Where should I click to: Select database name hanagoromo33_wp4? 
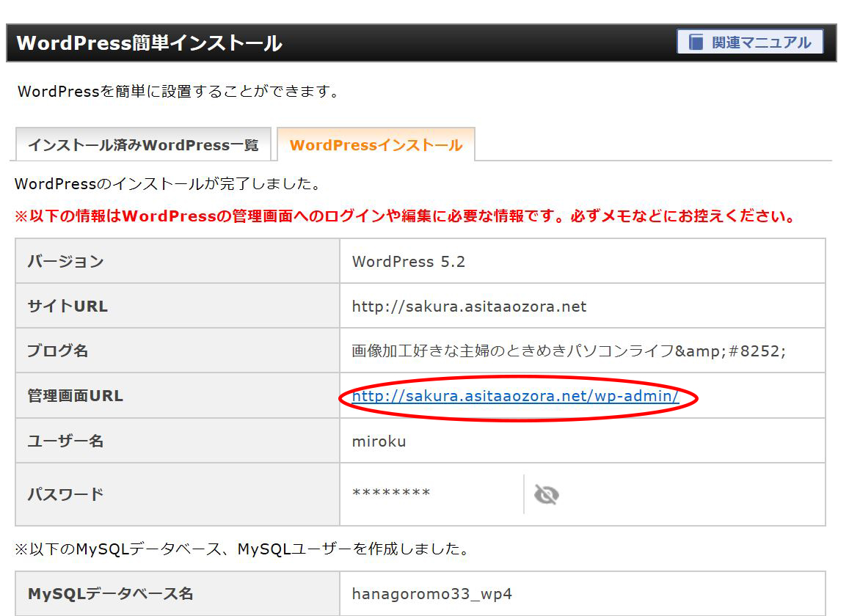(431, 594)
